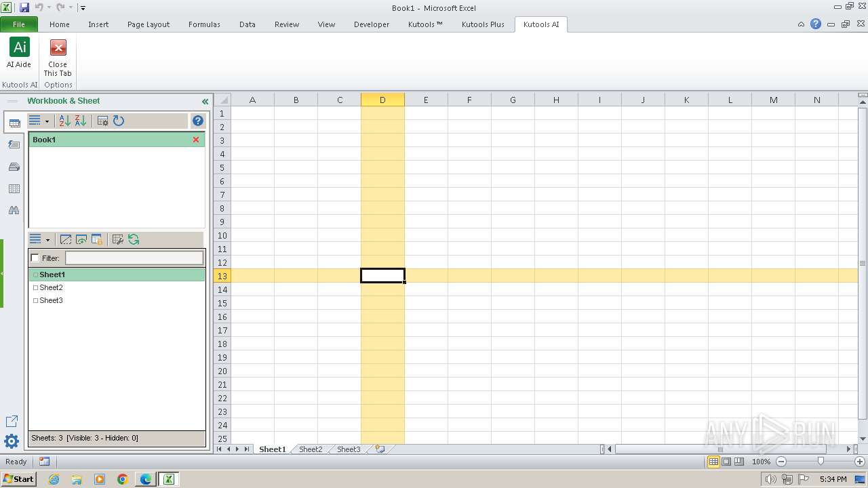
Task: Go to first sheet navigation arrow
Action: 219,449
